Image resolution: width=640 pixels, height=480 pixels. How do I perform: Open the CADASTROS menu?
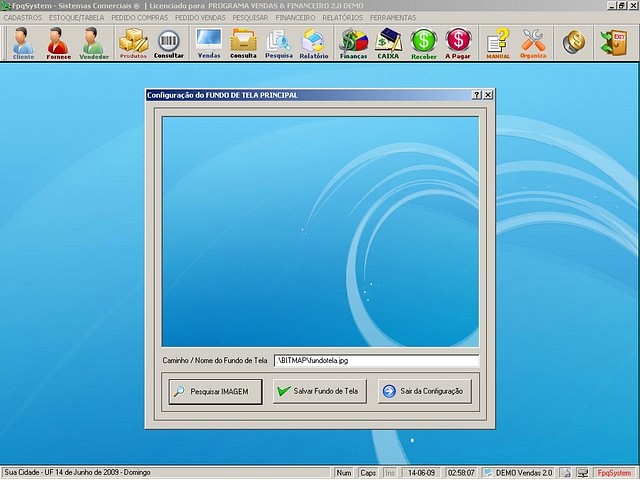[x=22, y=17]
